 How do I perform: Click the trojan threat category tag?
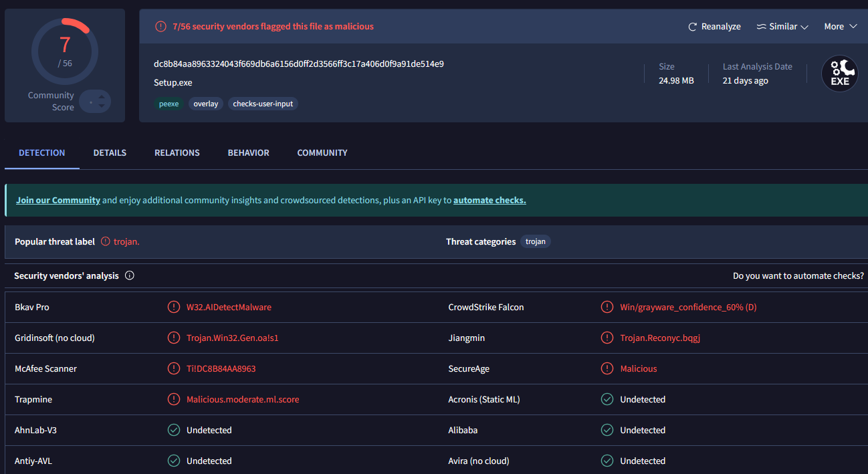point(536,241)
